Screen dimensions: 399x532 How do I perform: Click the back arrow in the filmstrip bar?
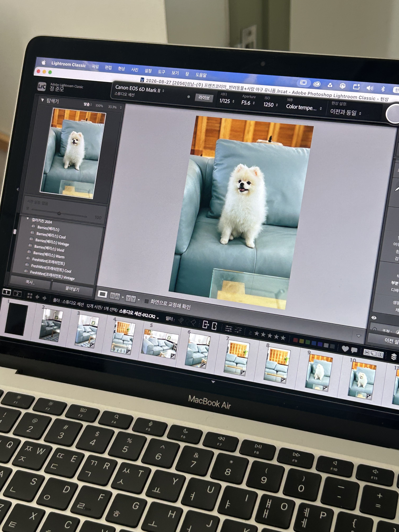37,297
